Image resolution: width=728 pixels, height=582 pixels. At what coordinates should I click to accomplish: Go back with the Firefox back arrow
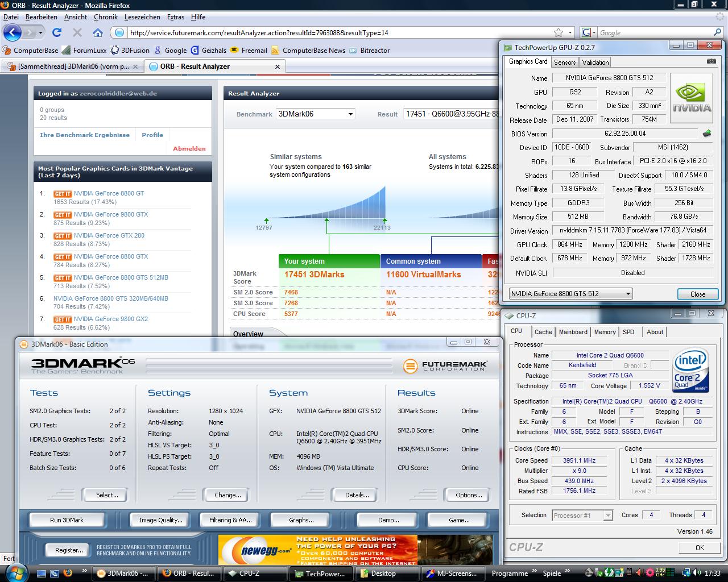click(x=13, y=32)
